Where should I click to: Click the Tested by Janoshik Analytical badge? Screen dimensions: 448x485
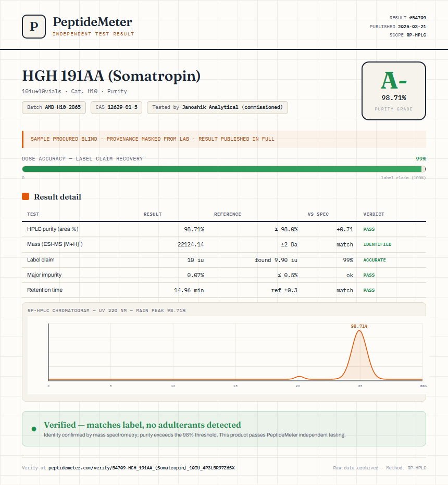point(217,107)
